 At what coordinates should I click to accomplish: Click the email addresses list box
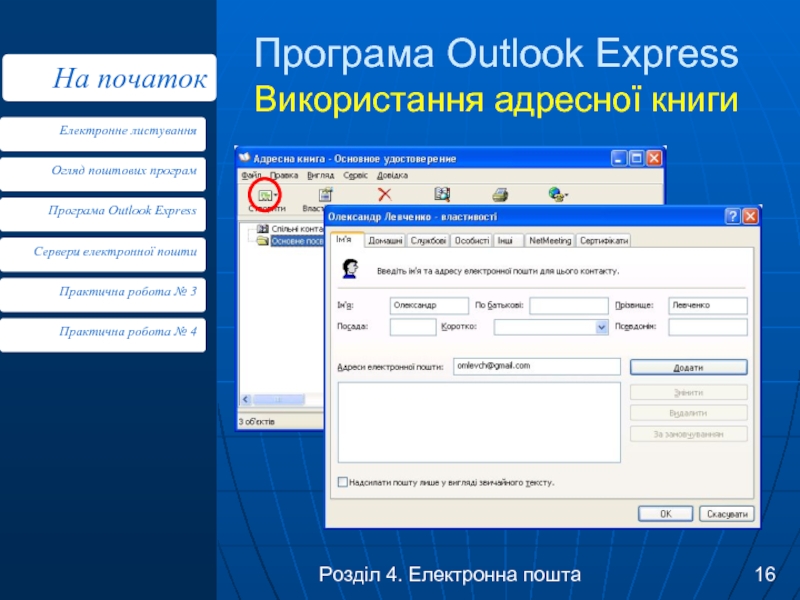[479, 422]
